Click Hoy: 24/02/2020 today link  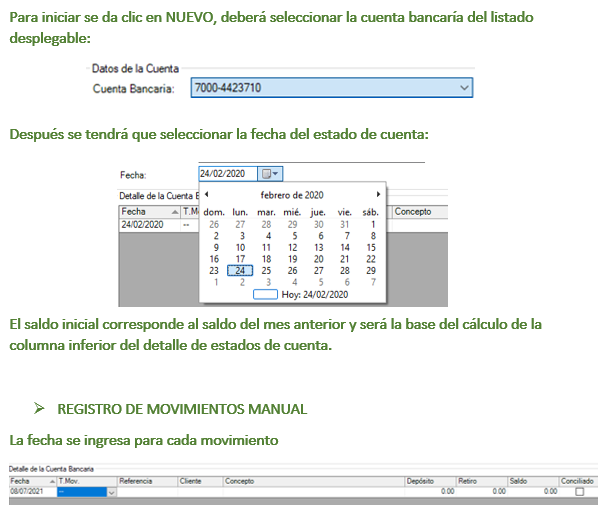315,295
